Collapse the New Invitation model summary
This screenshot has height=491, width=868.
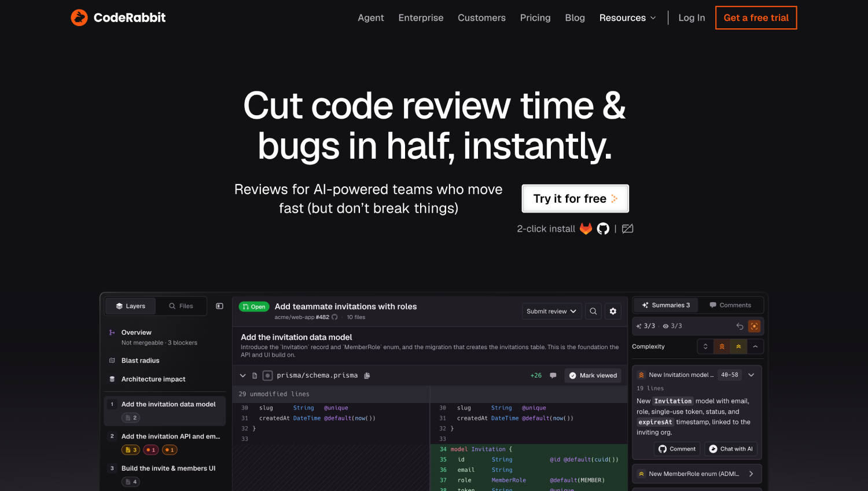[751, 375]
